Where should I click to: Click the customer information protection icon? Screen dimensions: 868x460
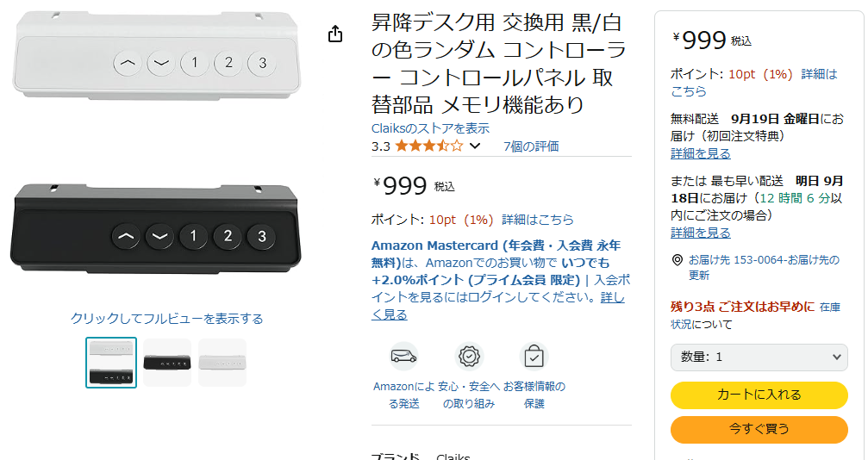(x=534, y=356)
